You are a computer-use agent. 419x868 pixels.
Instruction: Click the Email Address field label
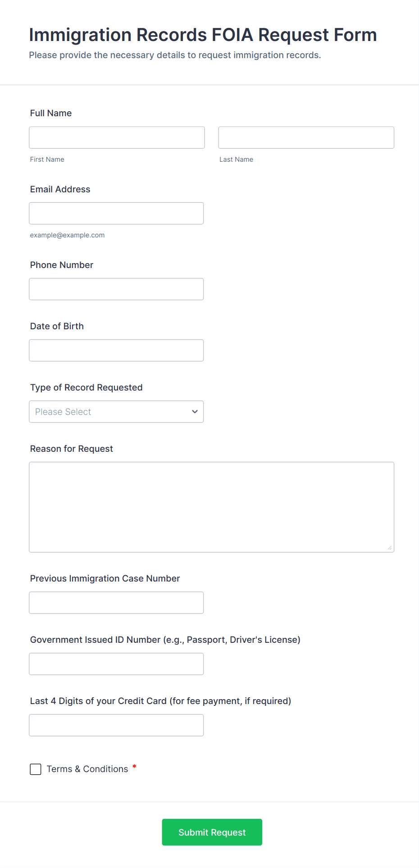point(60,189)
